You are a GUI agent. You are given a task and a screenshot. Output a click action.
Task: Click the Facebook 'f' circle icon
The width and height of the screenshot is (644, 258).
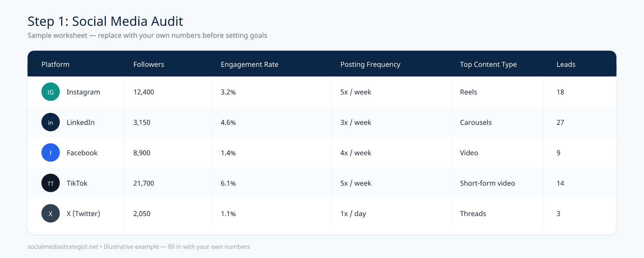click(x=50, y=153)
